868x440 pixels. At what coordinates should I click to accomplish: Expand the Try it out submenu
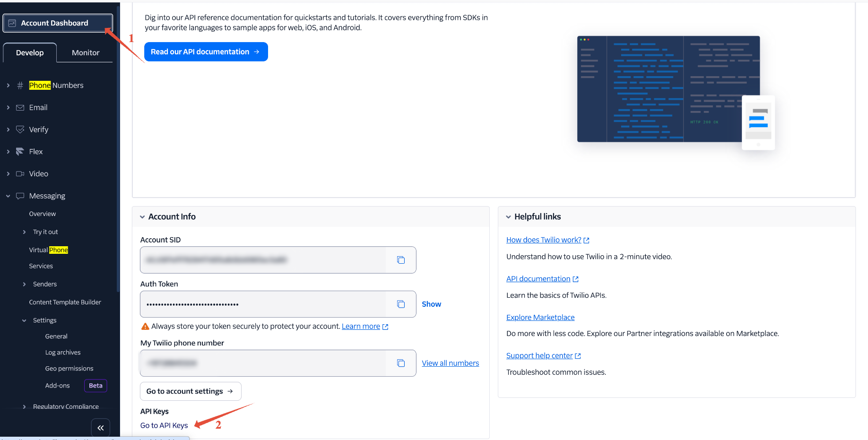[25, 232]
